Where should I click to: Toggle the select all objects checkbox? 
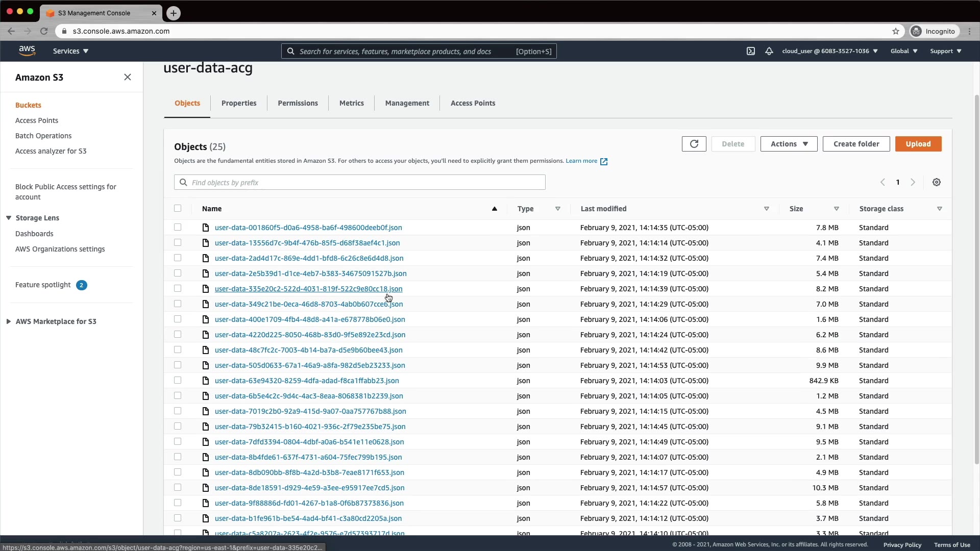click(x=178, y=208)
